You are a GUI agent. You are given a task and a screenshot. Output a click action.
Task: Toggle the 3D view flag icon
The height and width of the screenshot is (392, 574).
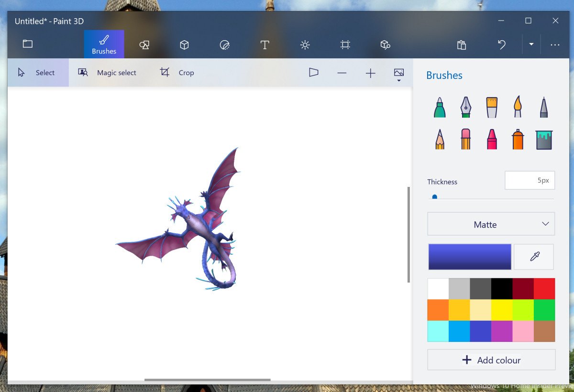pyautogui.click(x=313, y=73)
